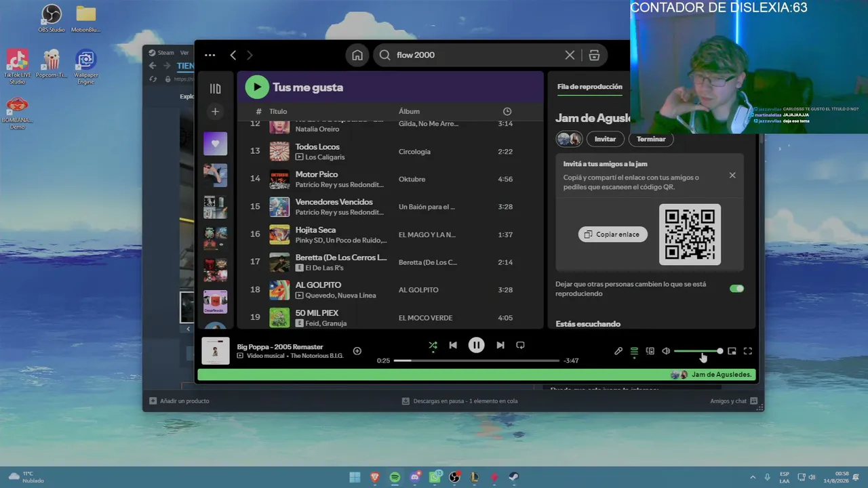Open the lyrics microphone icon
Image resolution: width=868 pixels, height=488 pixels.
(618, 351)
